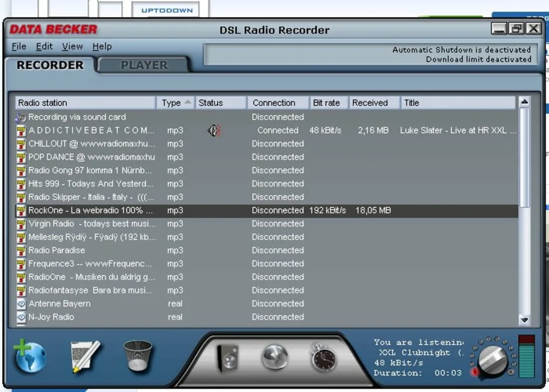Viewport: 549px width, 392px height.
Task: Select the Recording via sound card text
Action: coord(77,117)
